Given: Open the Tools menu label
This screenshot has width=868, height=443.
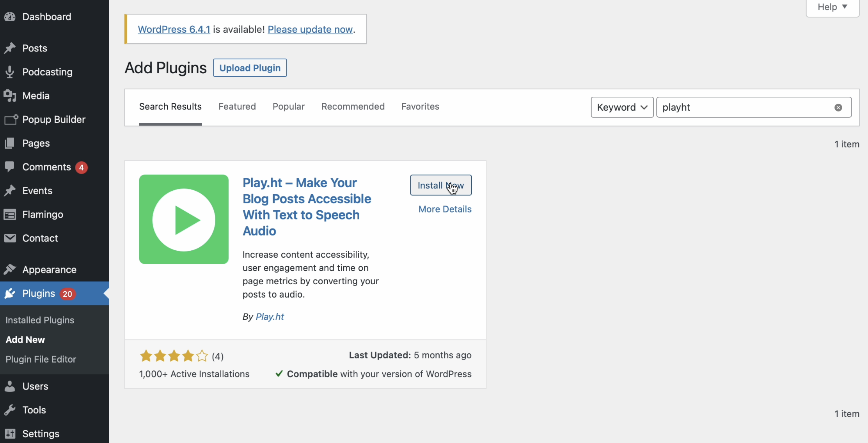Looking at the screenshot, I should (34, 410).
